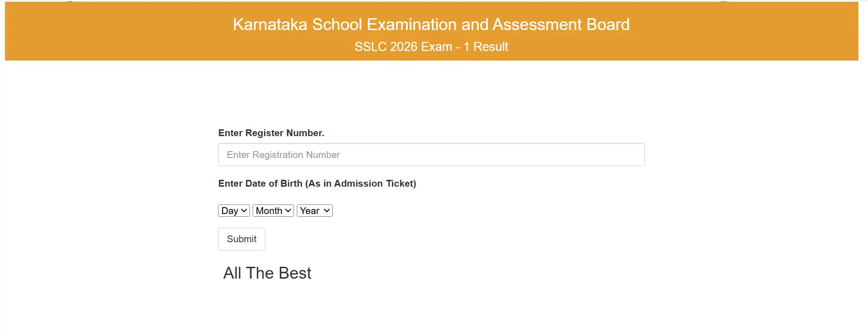This screenshot has height=336, width=868.
Task: Click the All The Best heading text
Action: 267,273
